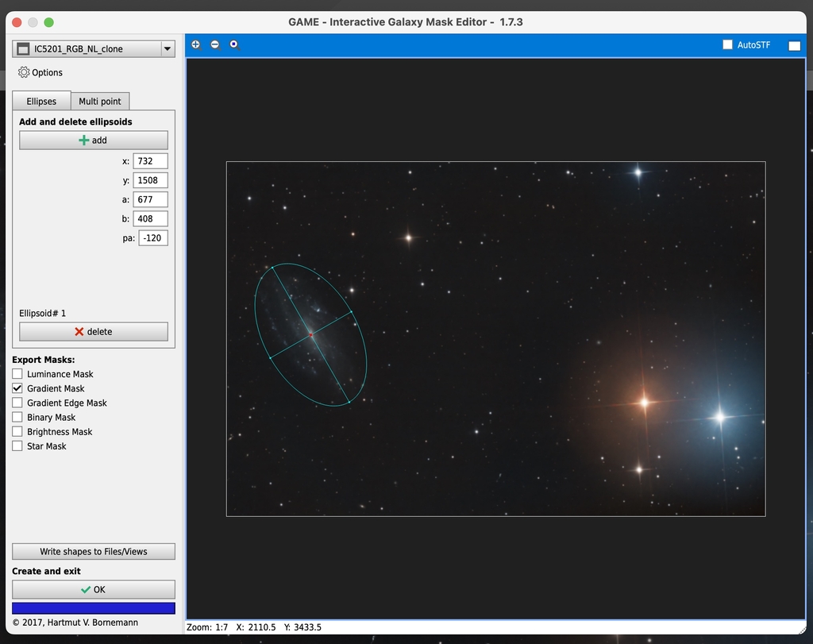Select the zoom out magnifier tool

click(x=214, y=45)
